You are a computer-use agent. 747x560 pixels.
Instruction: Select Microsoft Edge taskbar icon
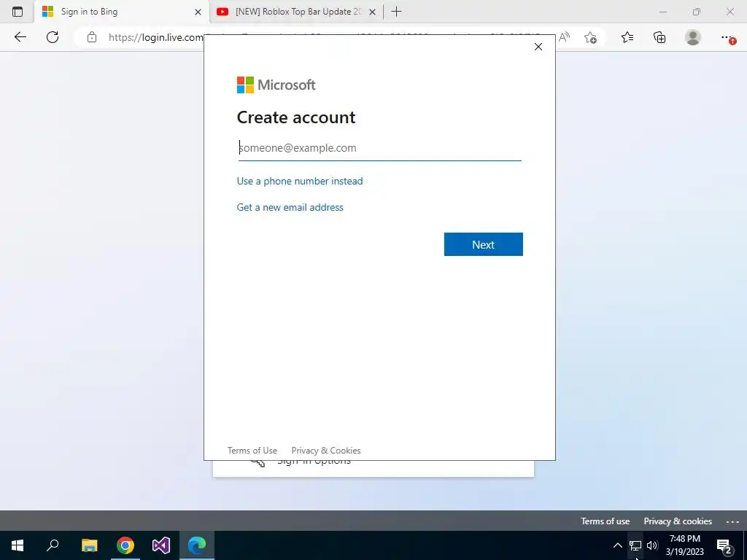(197, 545)
